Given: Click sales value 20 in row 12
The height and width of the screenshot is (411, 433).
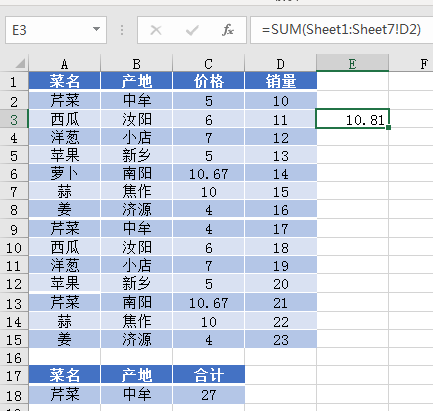Looking at the screenshot, I should tap(280, 283).
